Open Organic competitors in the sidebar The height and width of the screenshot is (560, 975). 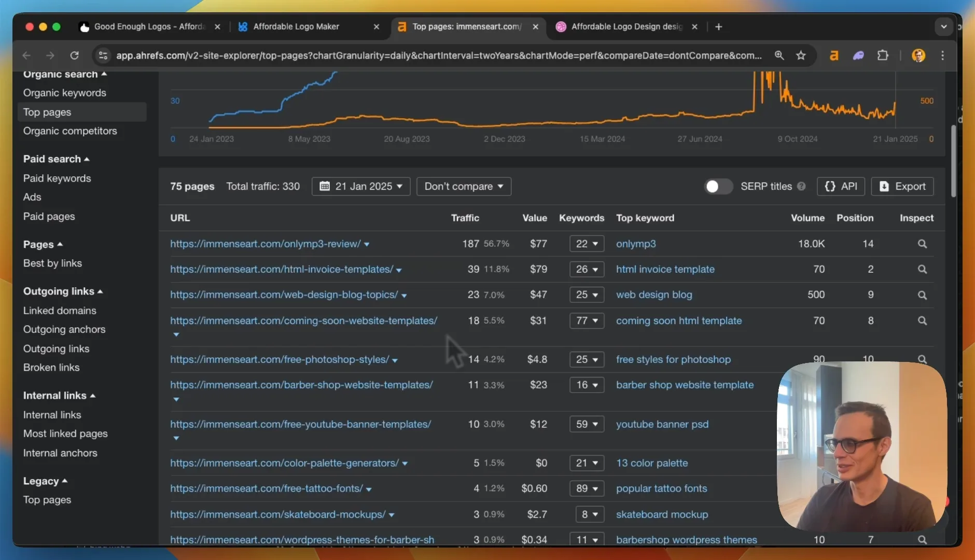70,131
